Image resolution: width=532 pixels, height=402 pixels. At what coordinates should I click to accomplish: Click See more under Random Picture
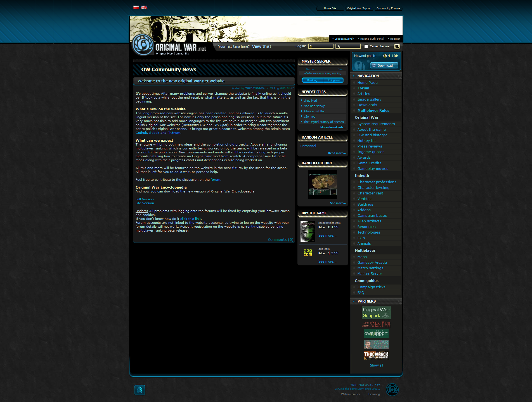338,203
